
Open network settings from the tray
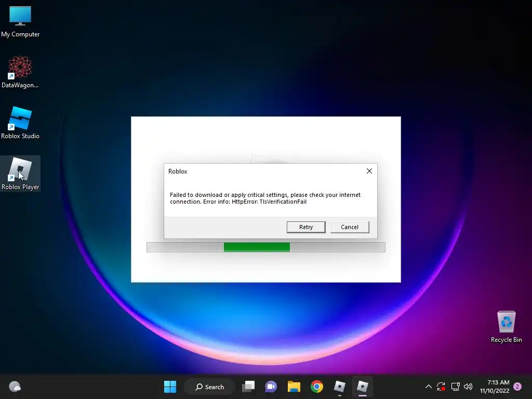pos(455,387)
